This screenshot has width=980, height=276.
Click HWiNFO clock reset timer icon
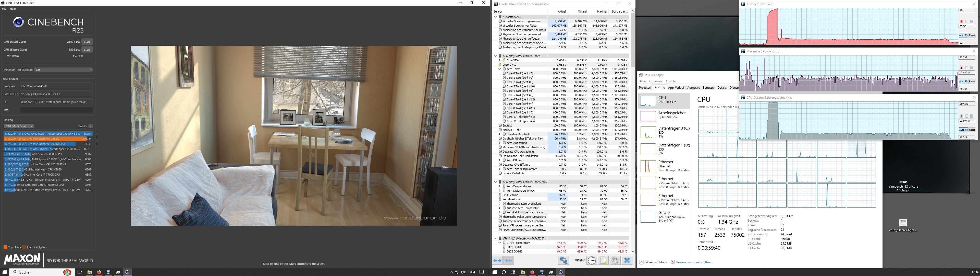pos(592,260)
